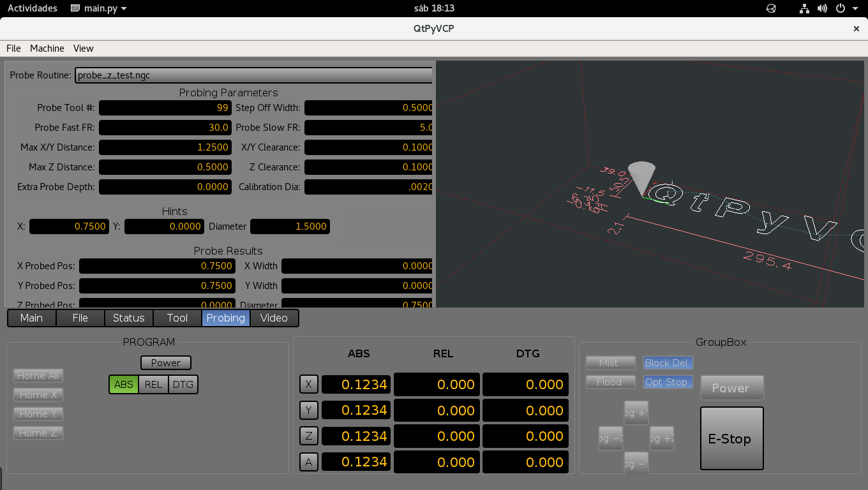Click the Extra Probe Depth field
The height and width of the screenshot is (490, 868).
coord(165,187)
